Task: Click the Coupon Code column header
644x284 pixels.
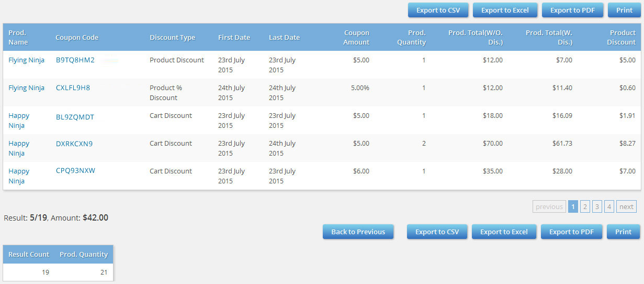Action: (77, 37)
